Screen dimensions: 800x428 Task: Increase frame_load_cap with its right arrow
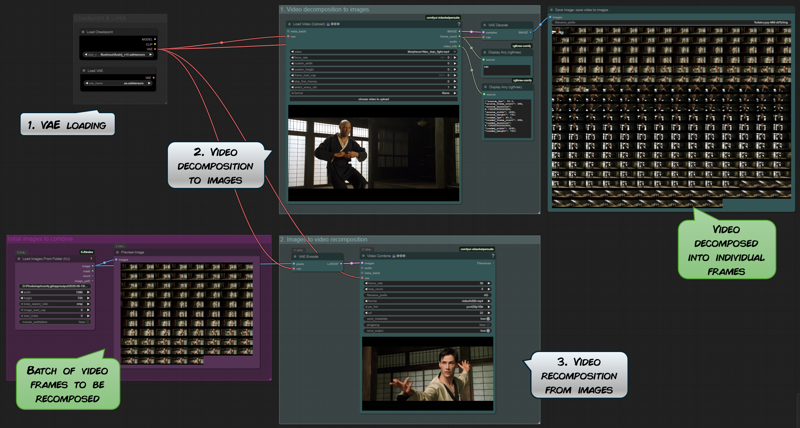pyautogui.click(x=455, y=75)
